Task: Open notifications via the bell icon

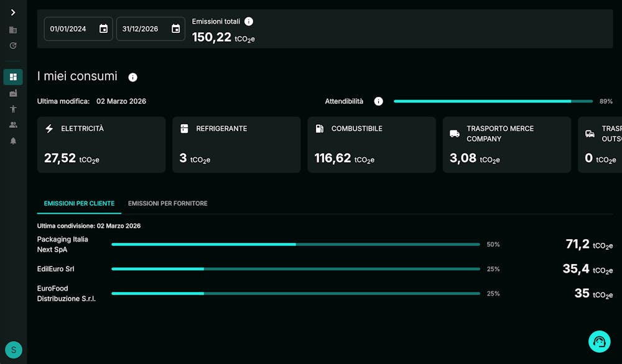Action: pyautogui.click(x=12, y=141)
